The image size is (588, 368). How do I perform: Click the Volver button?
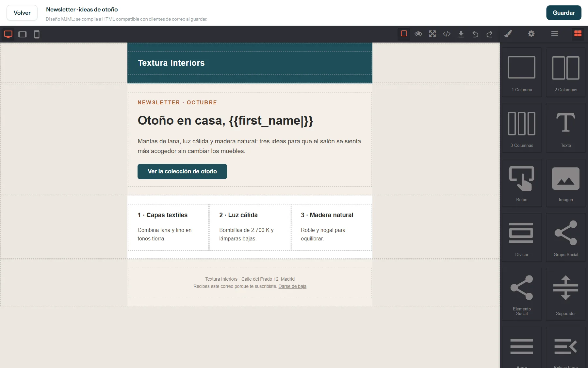coord(22,13)
